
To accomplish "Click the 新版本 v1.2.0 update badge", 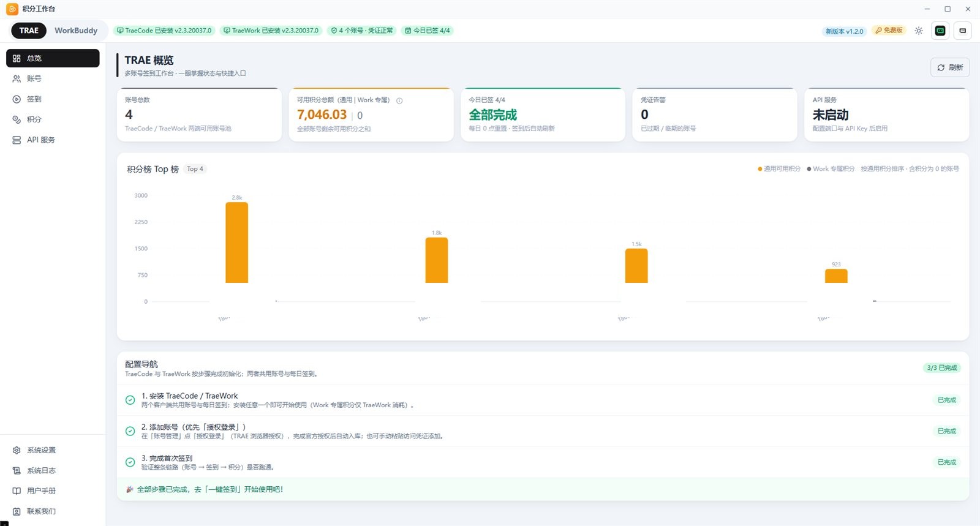I will tap(844, 31).
